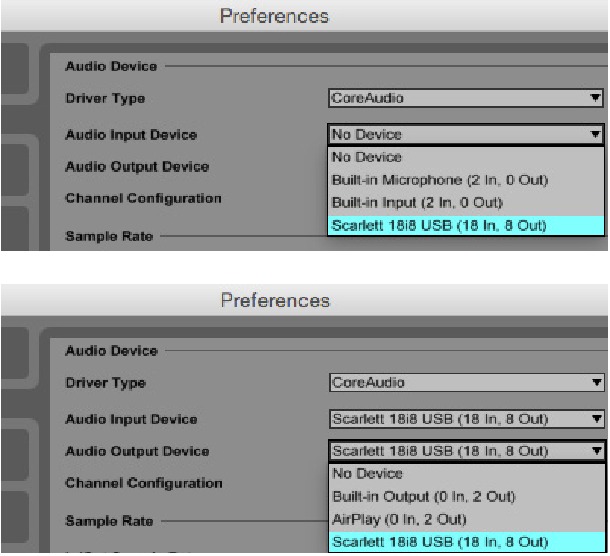Click Audio Output Device label in lower window
This screenshot has width=610, height=556.
point(137,451)
